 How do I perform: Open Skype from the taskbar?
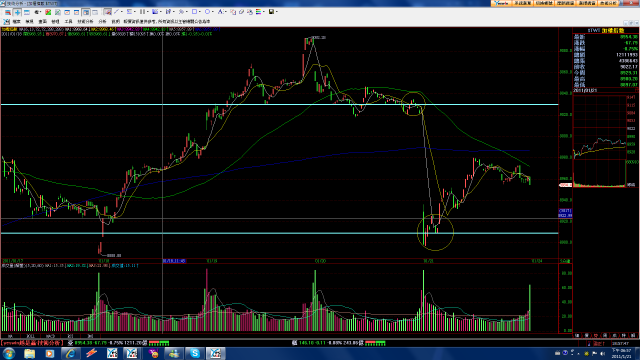[x=195, y=353]
